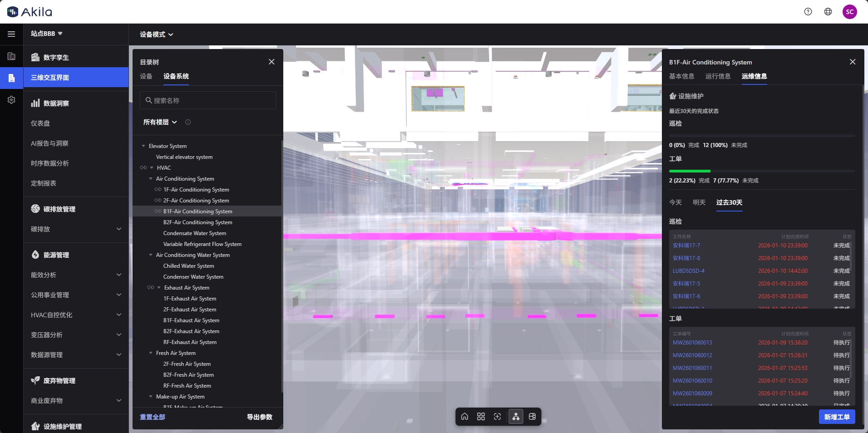Open the 设备模式 dropdown
The height and width of the screenshot is (433, 868).
click(x=156, y=34)
